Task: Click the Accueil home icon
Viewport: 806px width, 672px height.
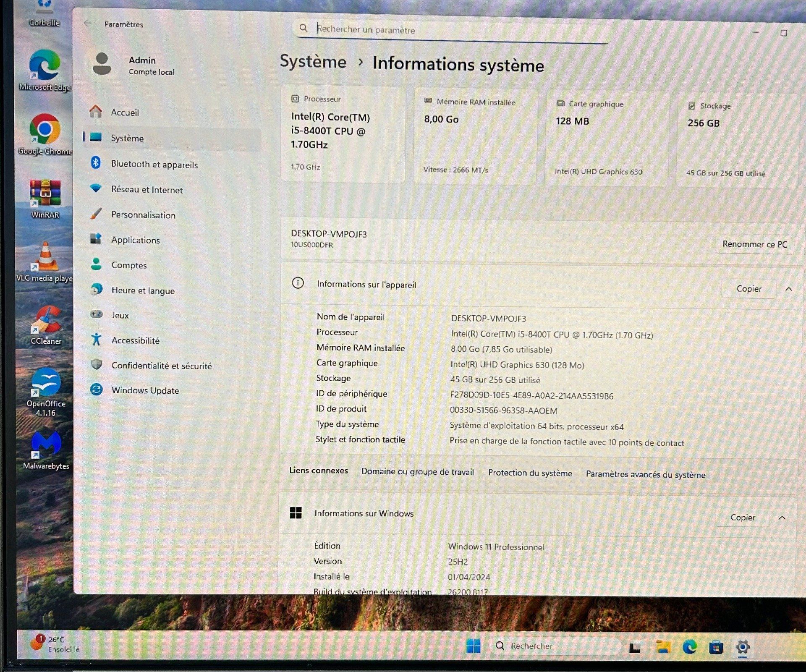Action: [96, 112]
